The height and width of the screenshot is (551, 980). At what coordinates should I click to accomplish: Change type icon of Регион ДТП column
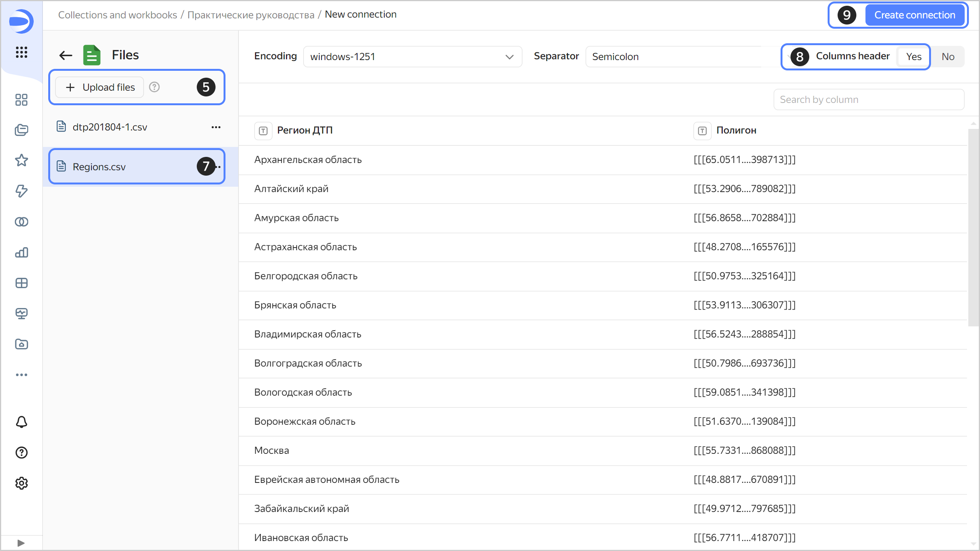[x=263, y=131]
